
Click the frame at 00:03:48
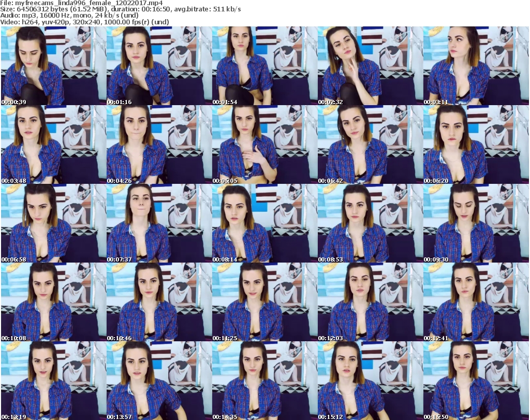pos(53,144)
